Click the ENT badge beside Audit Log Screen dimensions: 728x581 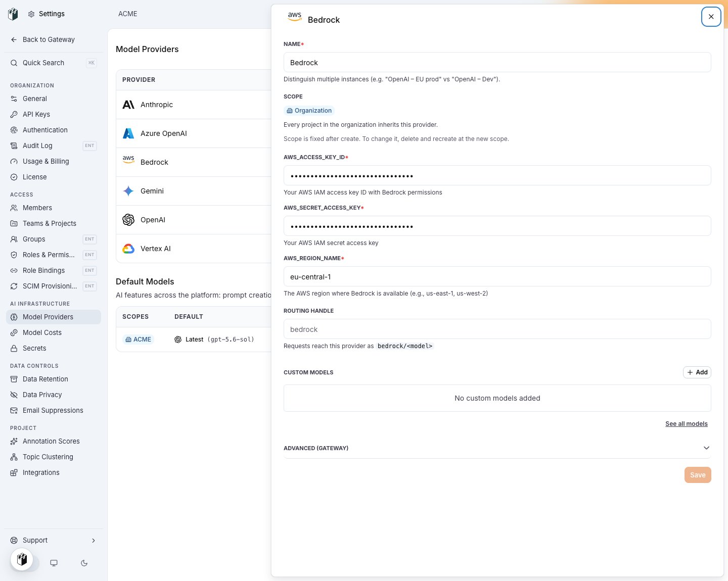tap(89, 146)
